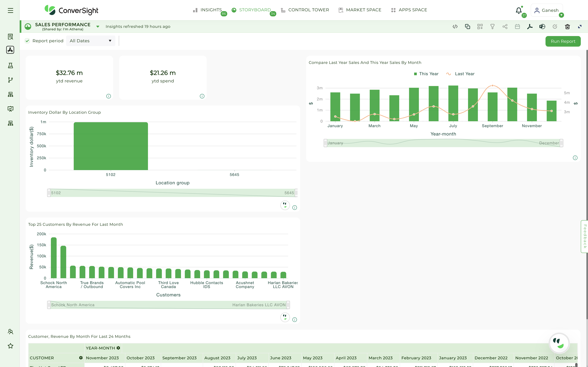Duplicate the storyboard using the copy icon
The width and height of the screenshot is (588, 367).
(467, 26)
